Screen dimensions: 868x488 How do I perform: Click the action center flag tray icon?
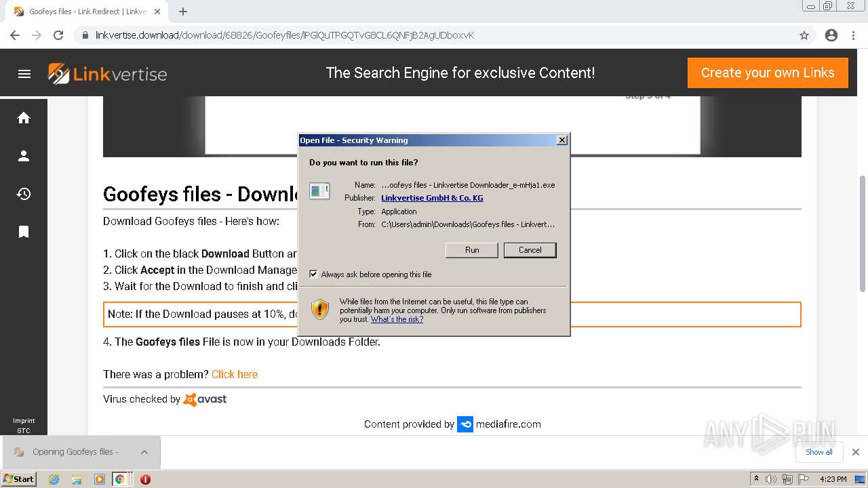[804, 479]
